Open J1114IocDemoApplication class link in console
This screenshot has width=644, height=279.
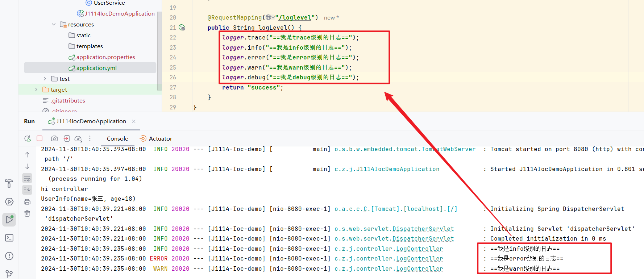(398, 169)
